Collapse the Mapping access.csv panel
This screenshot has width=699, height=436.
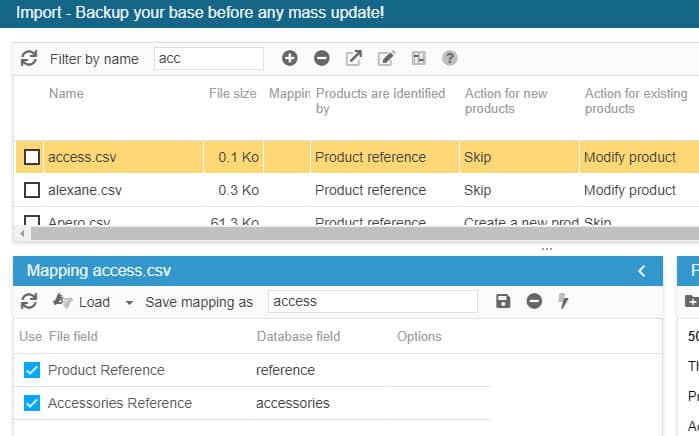coord(642,271)
